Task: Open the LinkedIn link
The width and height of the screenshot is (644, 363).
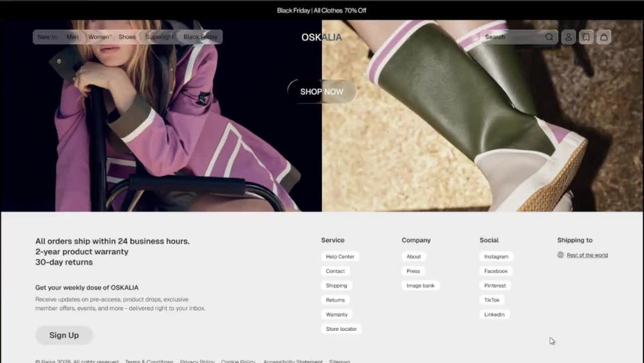Action: pos(494,315)
